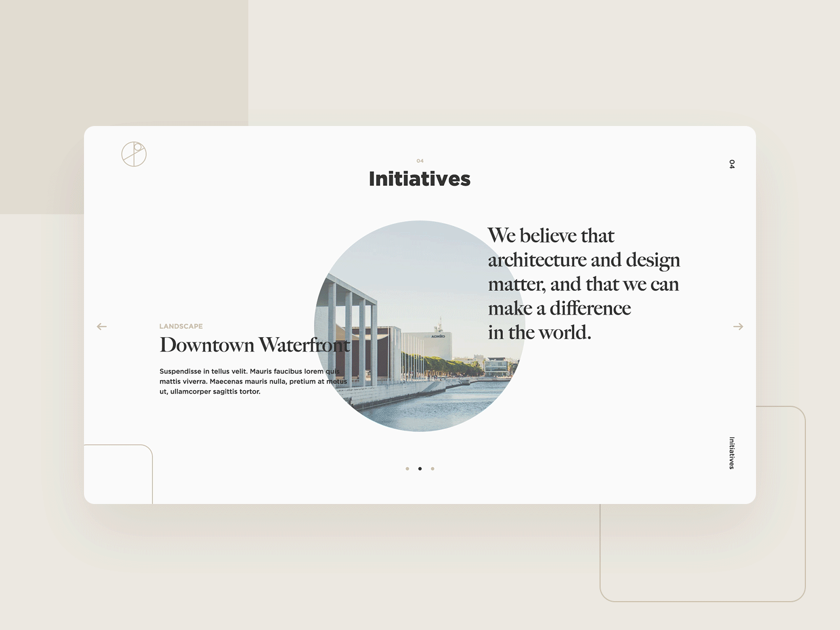This screenshot has height=630, width=840.
Task: Toggle the leftmost slide indicator dot
Action: (407, 467)
